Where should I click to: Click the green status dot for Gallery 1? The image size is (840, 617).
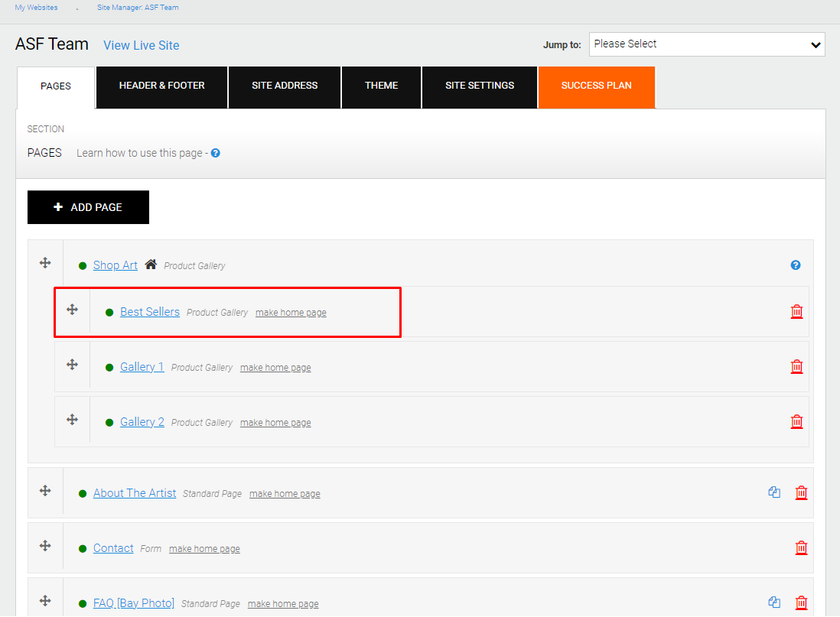click(x=109, y=368)
